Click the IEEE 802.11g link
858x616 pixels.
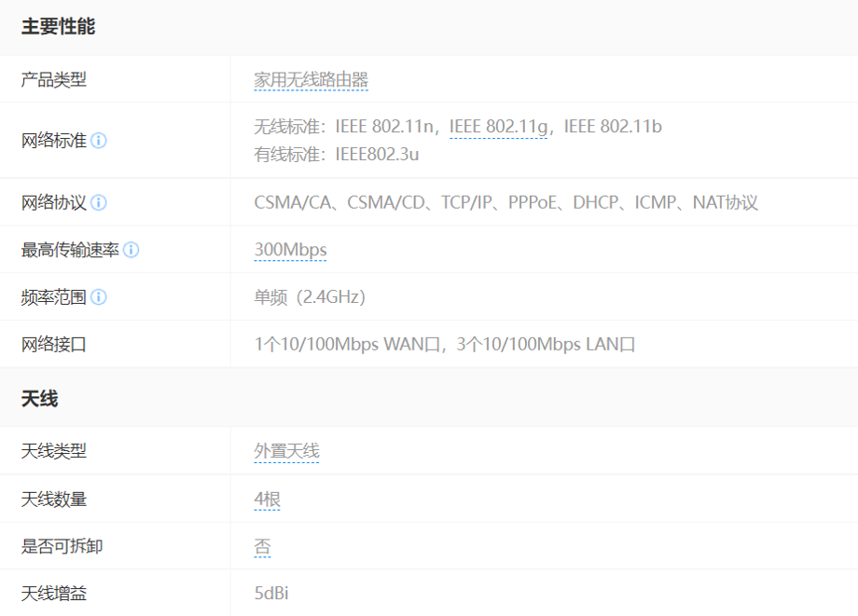498,127
